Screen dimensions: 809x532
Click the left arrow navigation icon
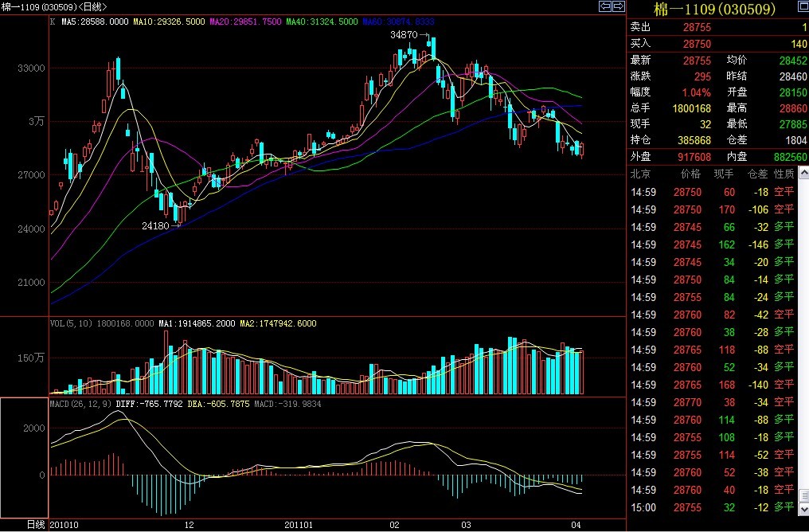(x=605, y=6)
